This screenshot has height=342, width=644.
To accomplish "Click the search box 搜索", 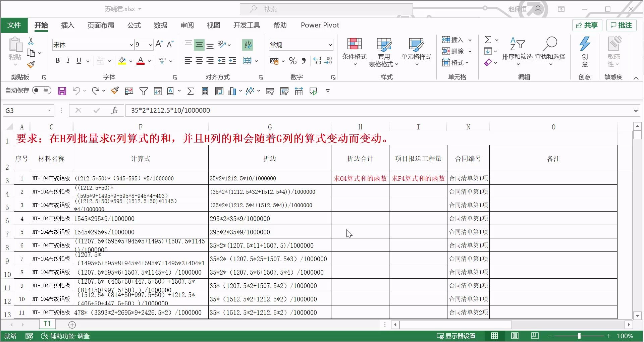I will pyautogui.click(x=326, y=9).
